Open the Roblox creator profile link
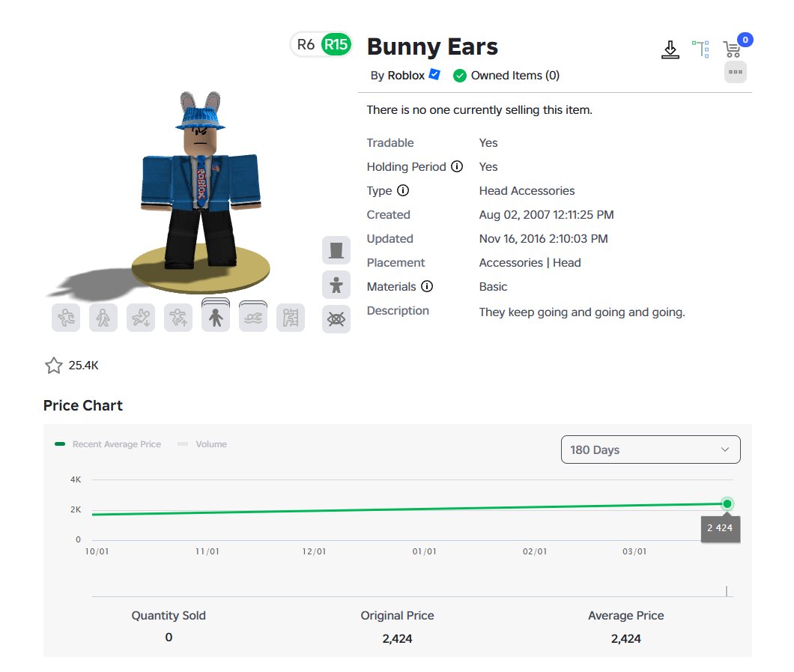Screen dimensions: 794x672 (406, 76)
